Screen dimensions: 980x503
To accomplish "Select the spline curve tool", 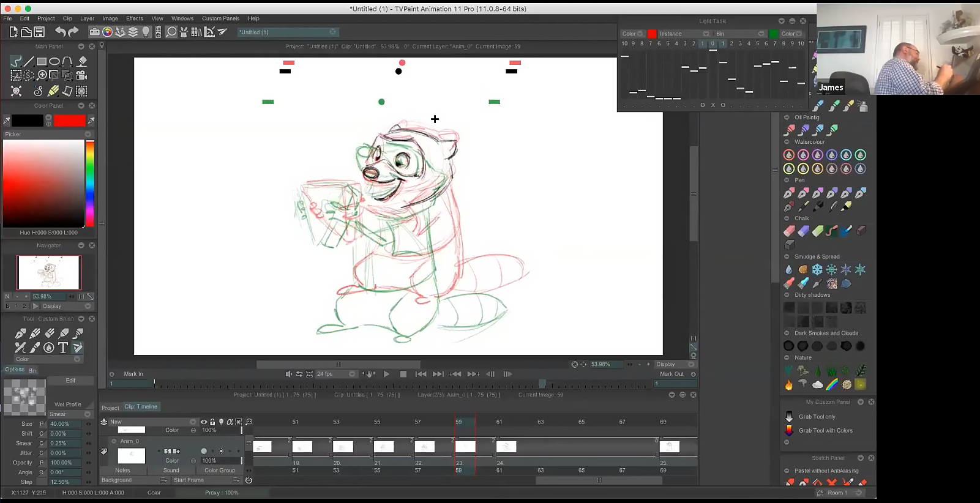I will click(67, 61).
